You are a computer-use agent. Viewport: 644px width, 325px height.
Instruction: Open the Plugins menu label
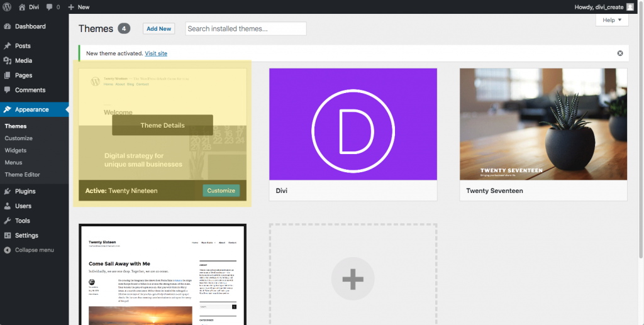tap(25, 191)
